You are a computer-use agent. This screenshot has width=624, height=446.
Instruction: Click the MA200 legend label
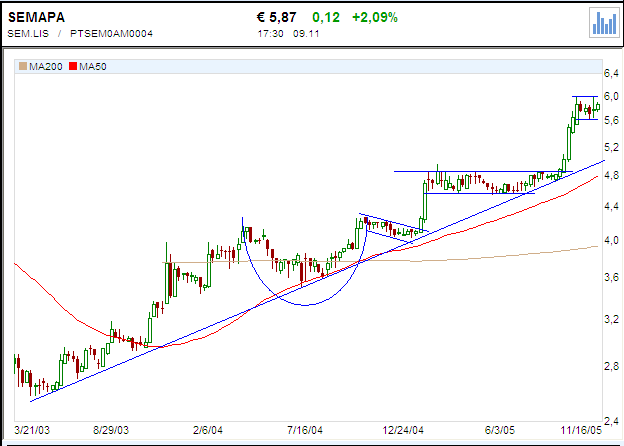click(x=46, y=66)
